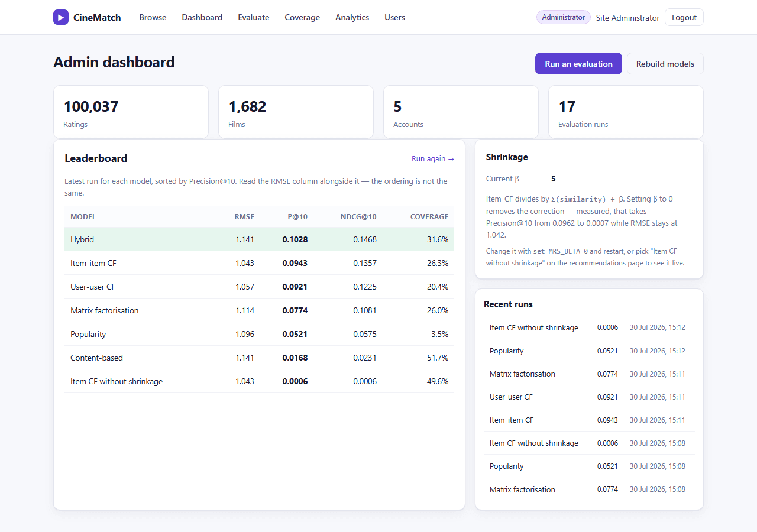Open the Item-item CF recent run
Image resolution: width=757 pixels, height=532 pixels.
point(589,420)
